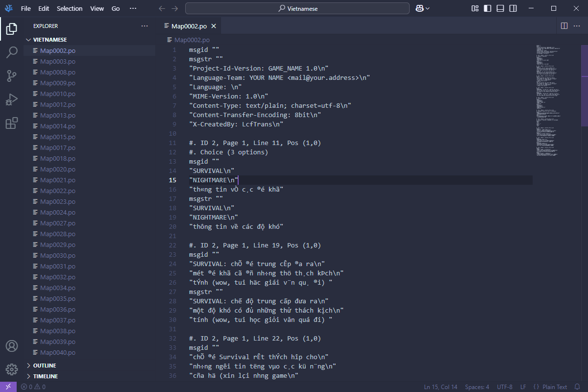Switch to the Map0002.po editor tab
The image size is (588, 392).
(x=189, y=26)
